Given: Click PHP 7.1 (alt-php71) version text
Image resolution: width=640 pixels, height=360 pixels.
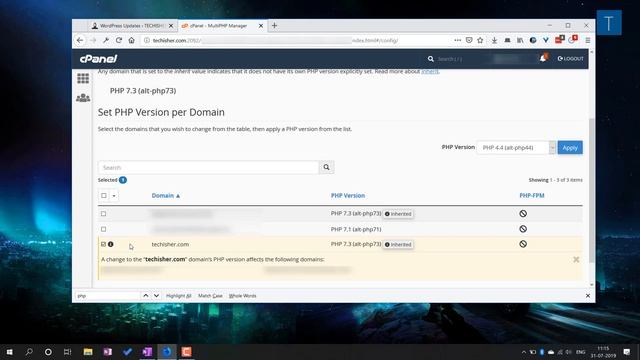Looking at the screenshot, I should (x=356, y=229).
